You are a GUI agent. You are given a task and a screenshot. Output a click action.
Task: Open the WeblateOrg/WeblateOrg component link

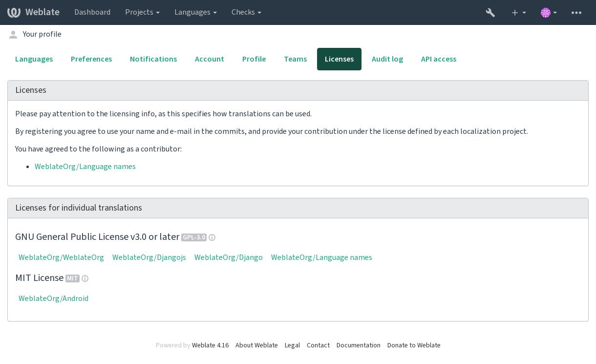[61, 257]
